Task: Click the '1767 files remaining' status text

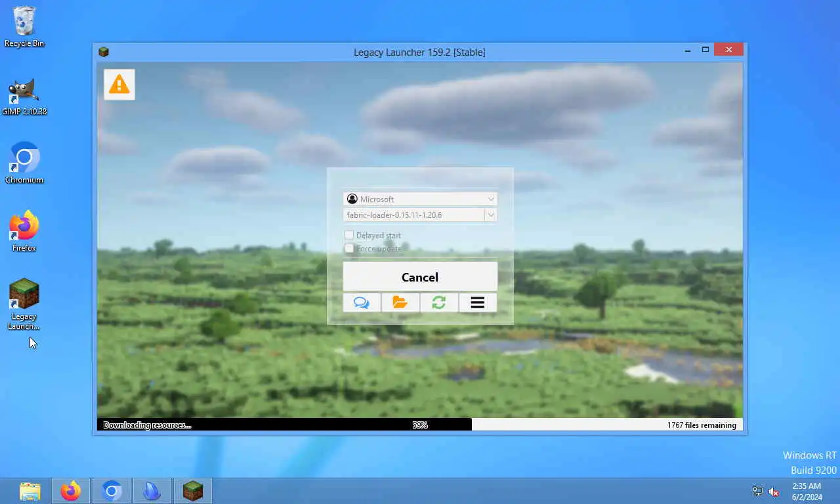Action: point(702,425)
